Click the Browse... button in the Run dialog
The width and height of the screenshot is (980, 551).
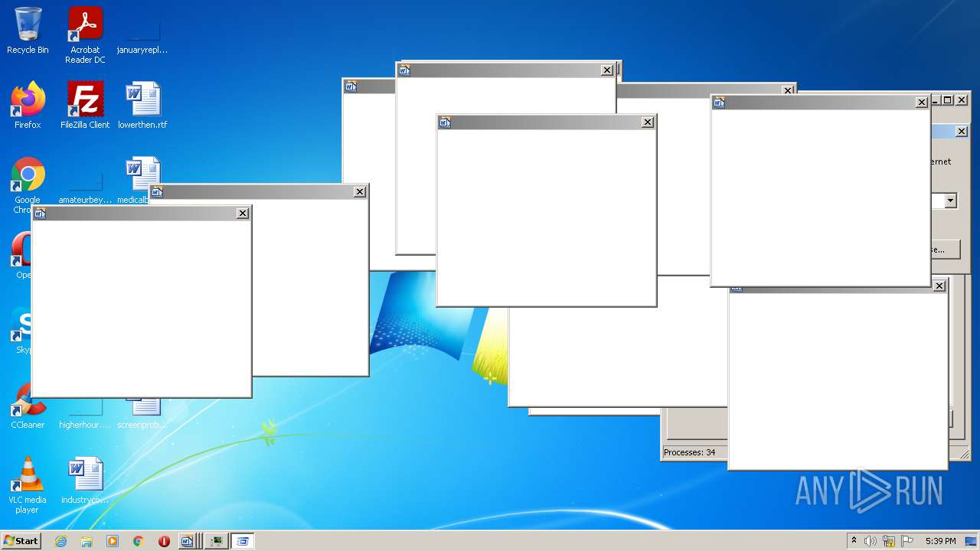(x=945, y=249)
